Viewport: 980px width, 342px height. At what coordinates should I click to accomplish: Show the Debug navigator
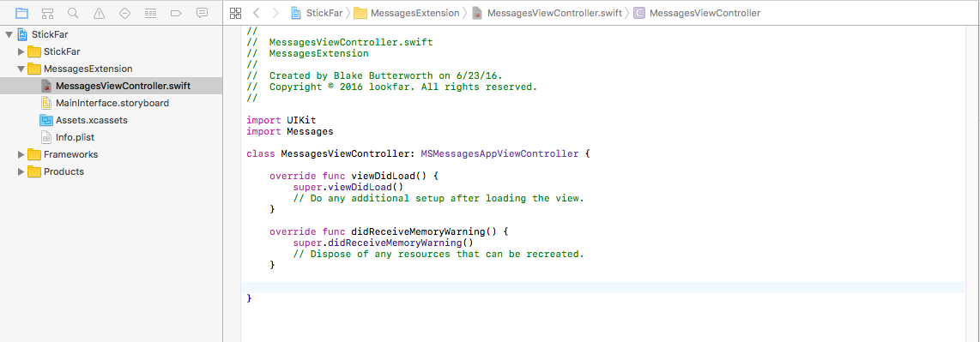tap(150, 13)
